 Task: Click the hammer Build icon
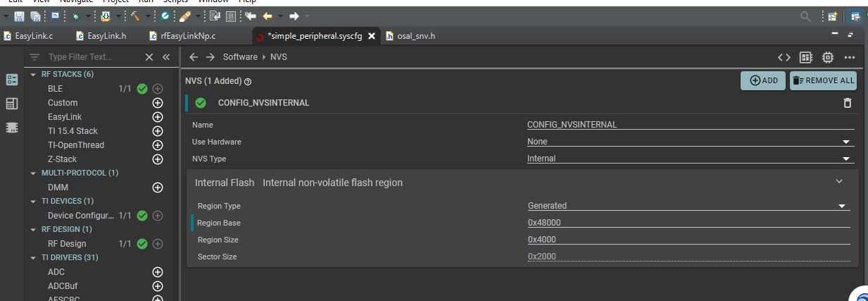pyautogui.click(x=135, y=16)
